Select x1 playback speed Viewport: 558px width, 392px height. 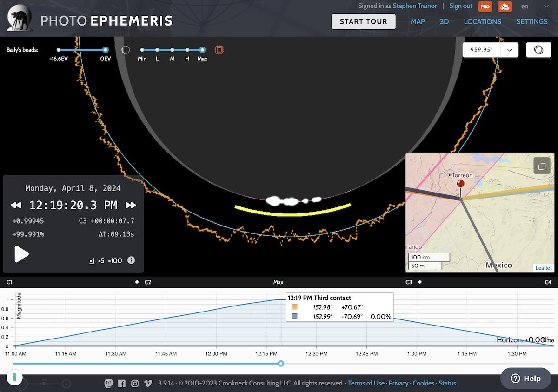coord(92,261)
